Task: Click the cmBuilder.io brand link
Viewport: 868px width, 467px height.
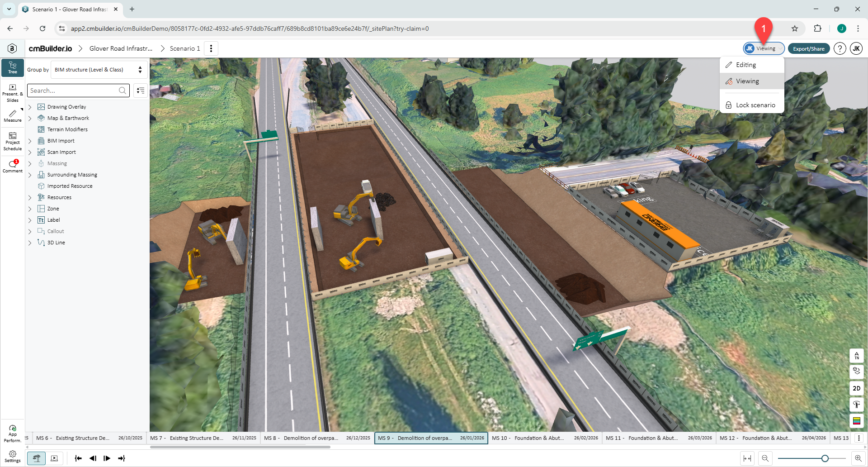Action: (50, 48)
